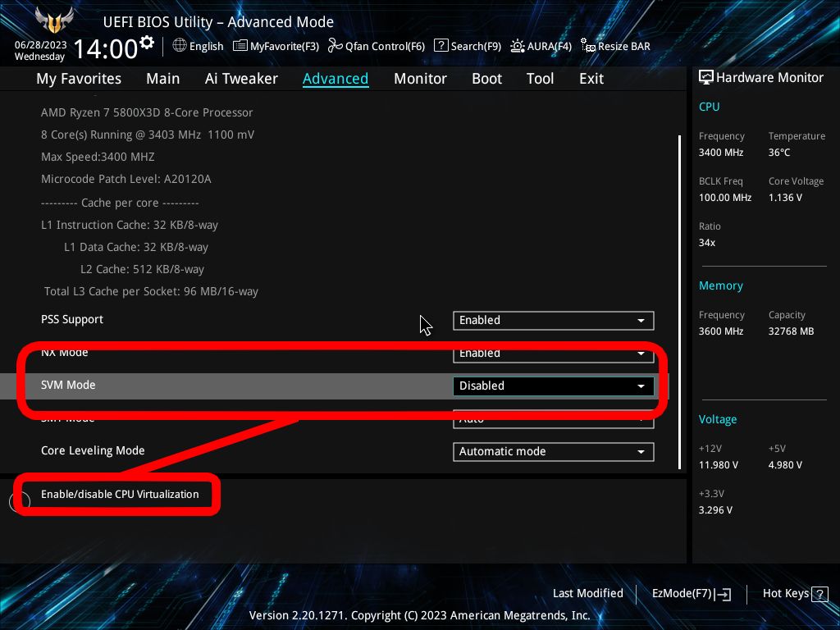The width and height of the screenshot is (840, 630).
Task: Click the Enable/disable CPU Virtualization help text
Action: click(x=120, y=495)
